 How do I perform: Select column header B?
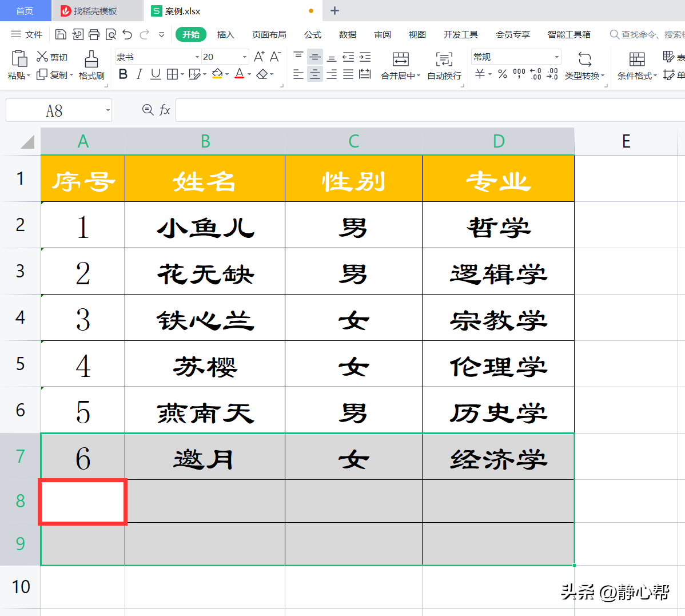(205, 141)
